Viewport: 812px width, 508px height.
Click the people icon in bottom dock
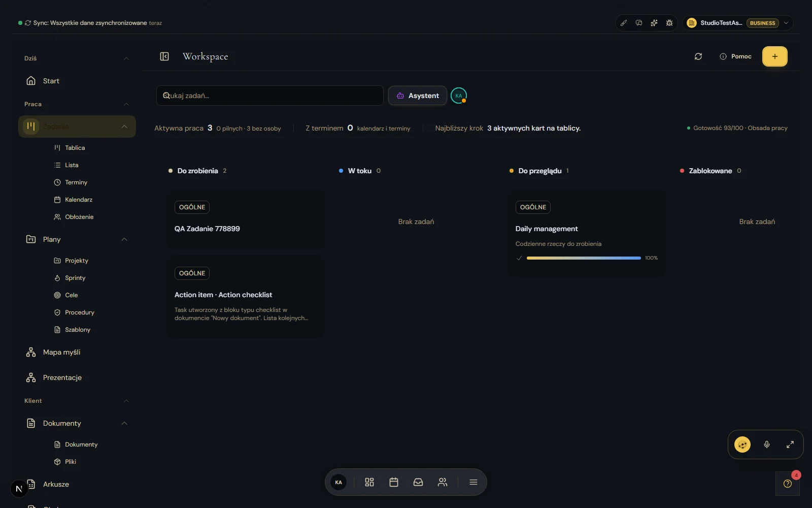pos(443,482)
